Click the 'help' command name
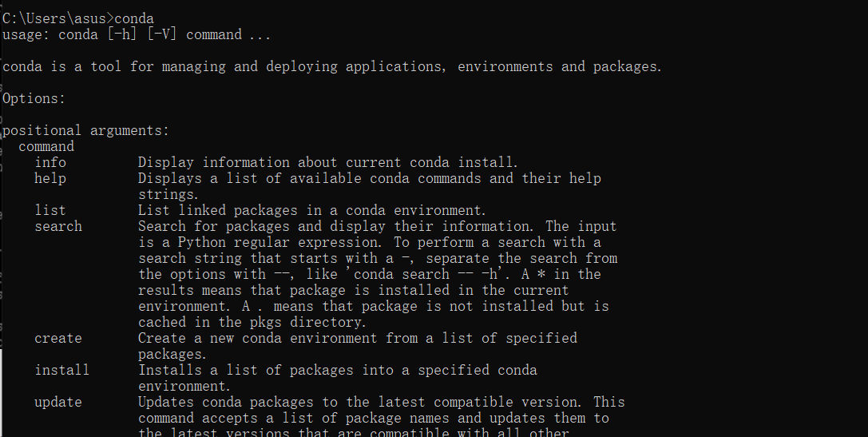This screenshot has height=437, width=868. (x=50, y=179)
